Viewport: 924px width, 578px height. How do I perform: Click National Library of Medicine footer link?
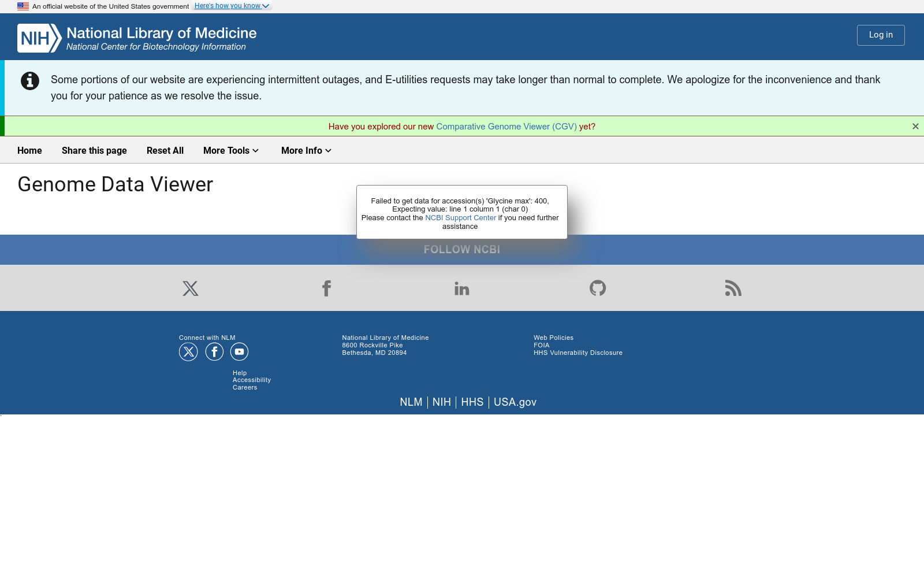(385, 338)
